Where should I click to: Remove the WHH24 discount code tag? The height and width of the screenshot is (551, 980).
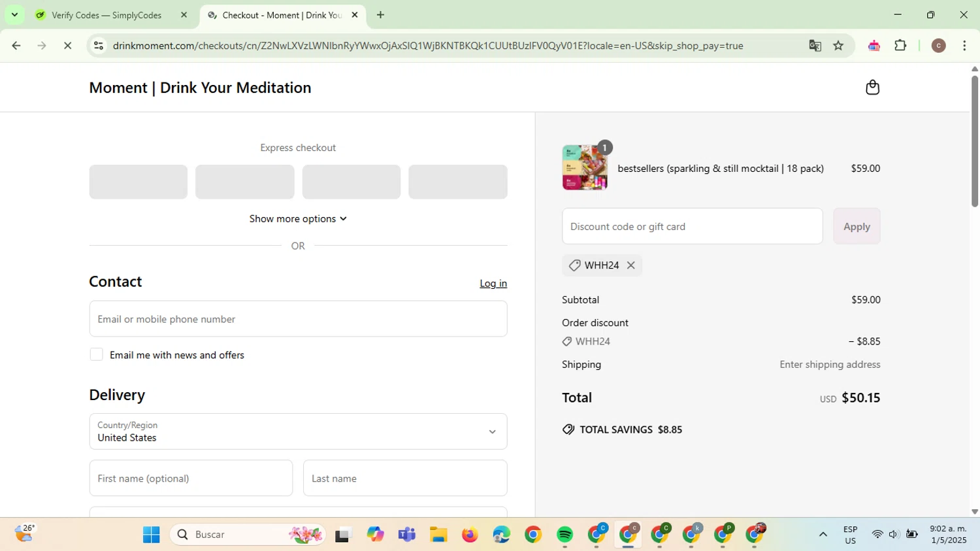(630, 265)
